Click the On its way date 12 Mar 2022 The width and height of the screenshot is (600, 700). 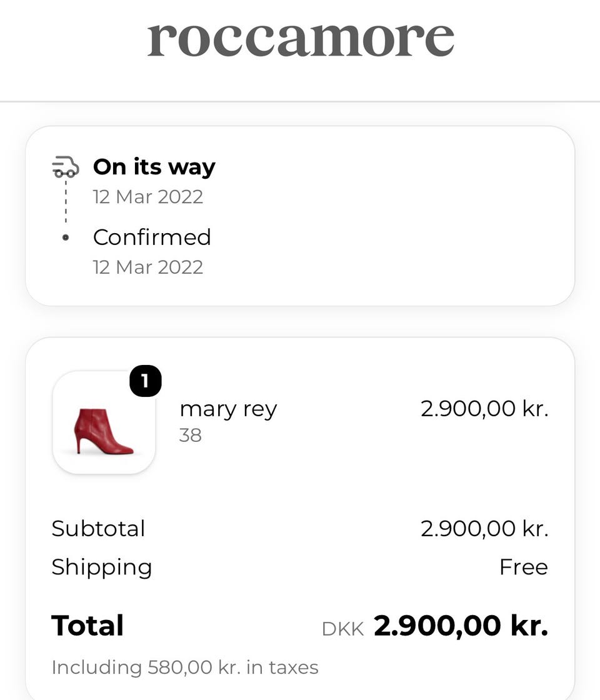(147, 197)
